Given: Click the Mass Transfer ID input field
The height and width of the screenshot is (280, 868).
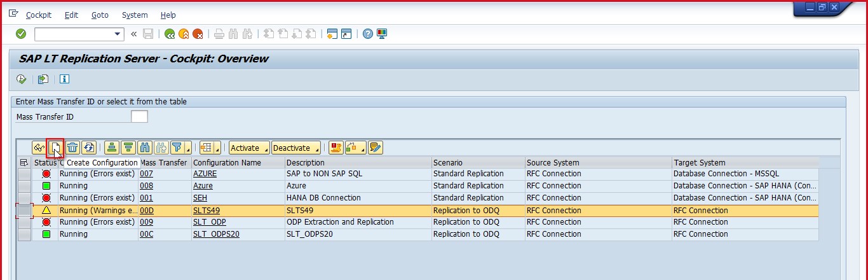Looking at the screenshot, I should pos(139,116).
